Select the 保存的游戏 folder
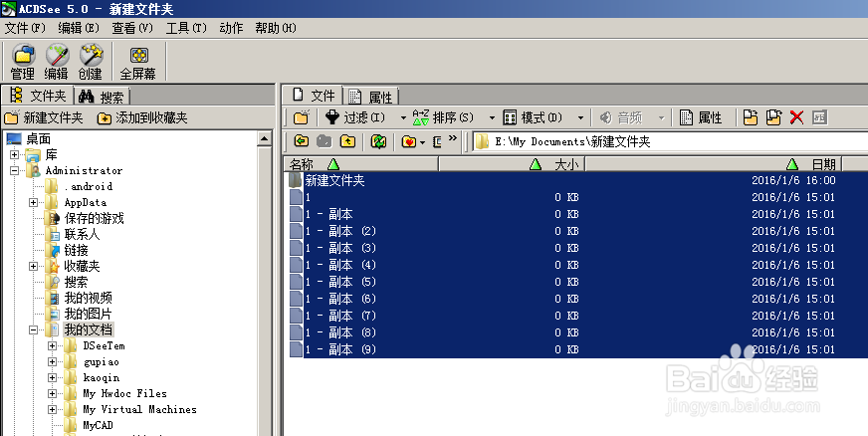This screenshot has height=436, width=868. coord(94,218)
